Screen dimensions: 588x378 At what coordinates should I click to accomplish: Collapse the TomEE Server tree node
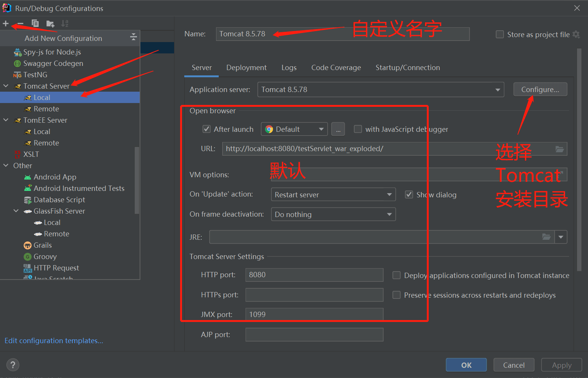[6, 120]
